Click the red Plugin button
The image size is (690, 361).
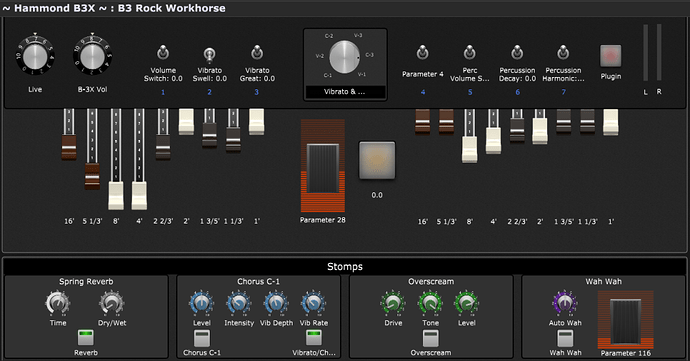tap(611, 56)
